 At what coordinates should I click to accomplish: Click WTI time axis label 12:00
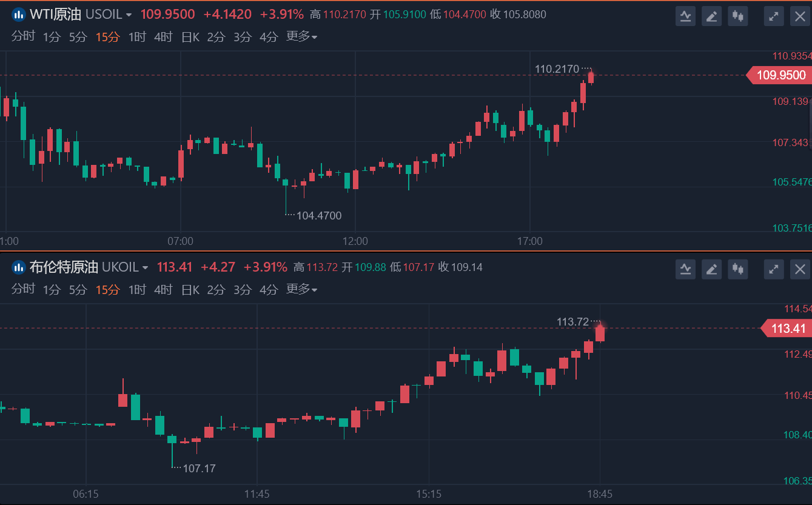pyautogui.click(x=355, y=241)
